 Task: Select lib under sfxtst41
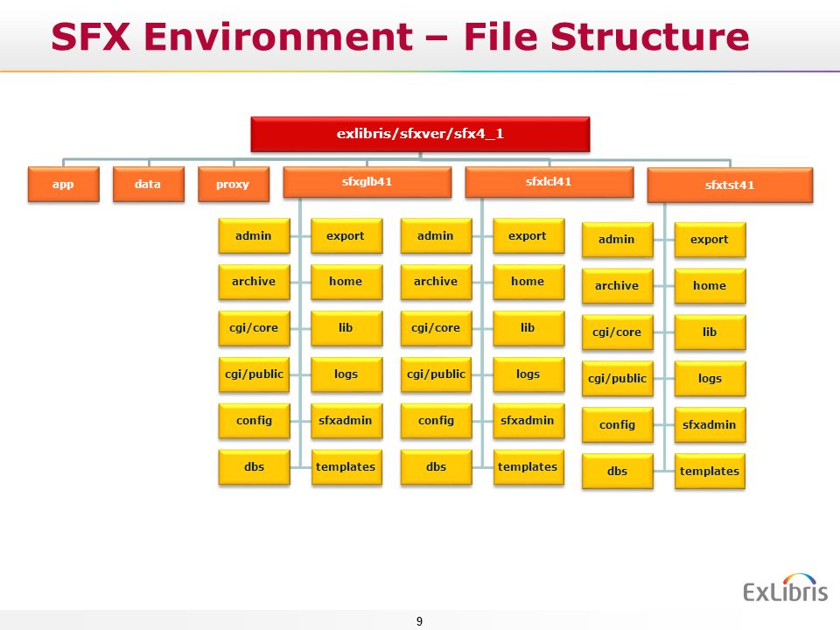710,332
